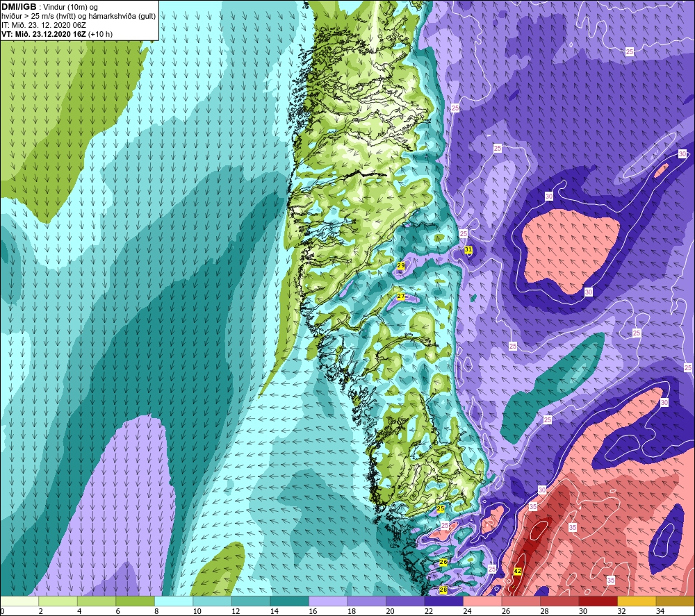Click the yellow 27 maximum gust label
This screenshot has width=695, height=616.
[x=401, y=297]
